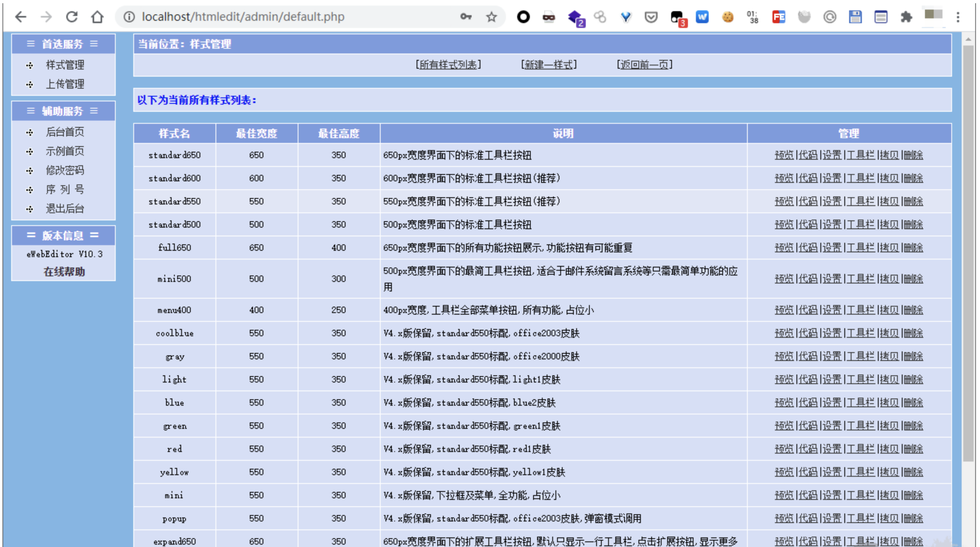This screenshot has height=547, width=980.
Task: Open the floppy disk save extension icon
Action: [x=855, y=17]
